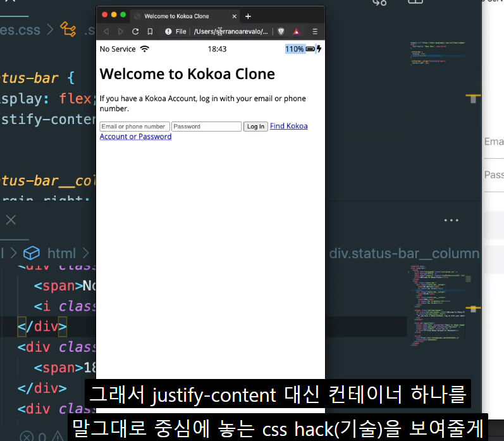The height and width of the screenshot is (441, 504).
Task: Click the green maximize window button
Action: click(123, 15)
